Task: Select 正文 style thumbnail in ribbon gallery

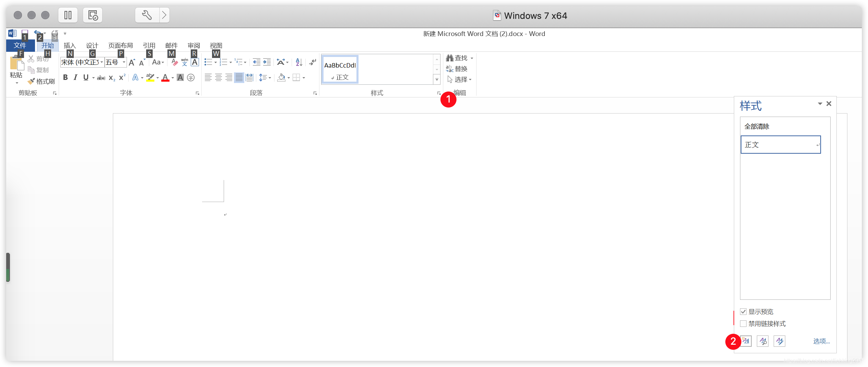Action: point(340,70)
